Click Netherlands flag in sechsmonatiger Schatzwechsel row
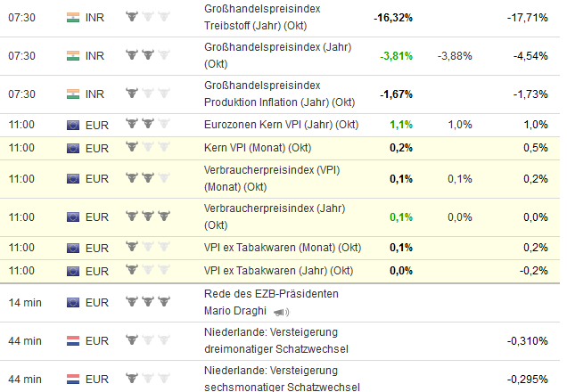 point(73,378)
